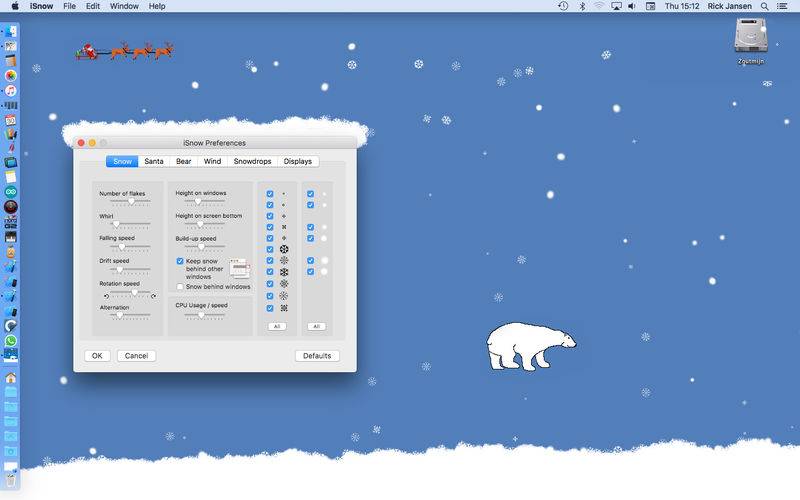
Task: Open the AirPlay display menu icon
Action: pos(616,6)
